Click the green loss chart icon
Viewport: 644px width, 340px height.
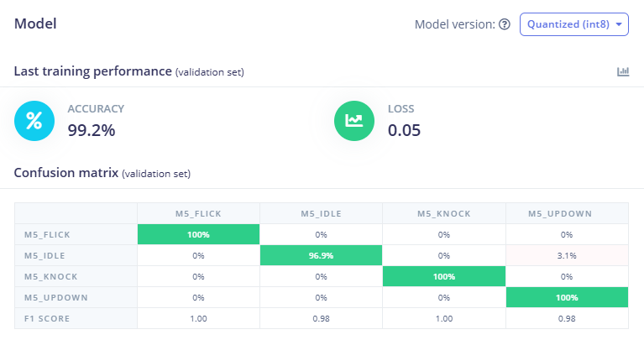click(x=354, y=121)
